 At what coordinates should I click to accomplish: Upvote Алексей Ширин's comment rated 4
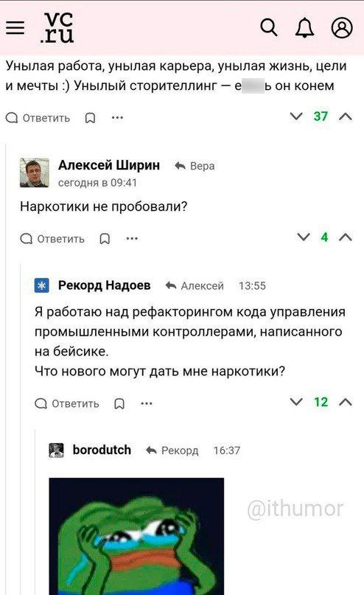tap(346, 237)
